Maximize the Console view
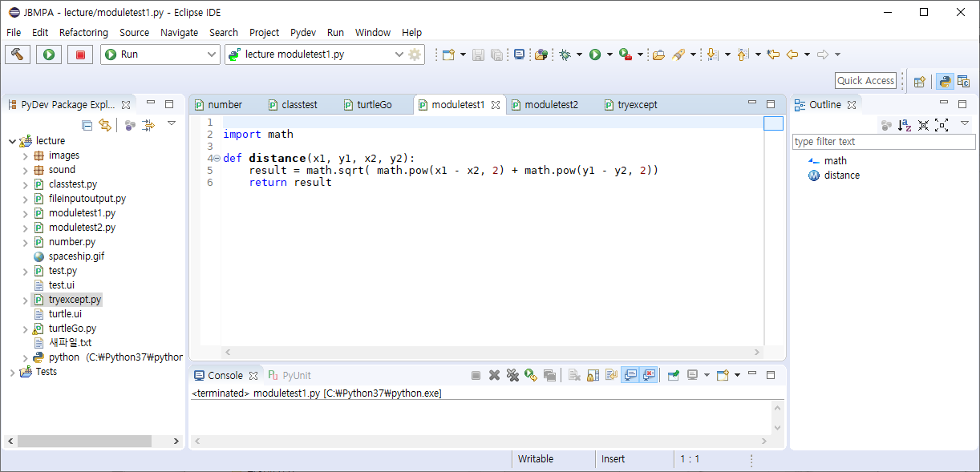The height and width of the screenshot is (472, 980). coord(771,374)
